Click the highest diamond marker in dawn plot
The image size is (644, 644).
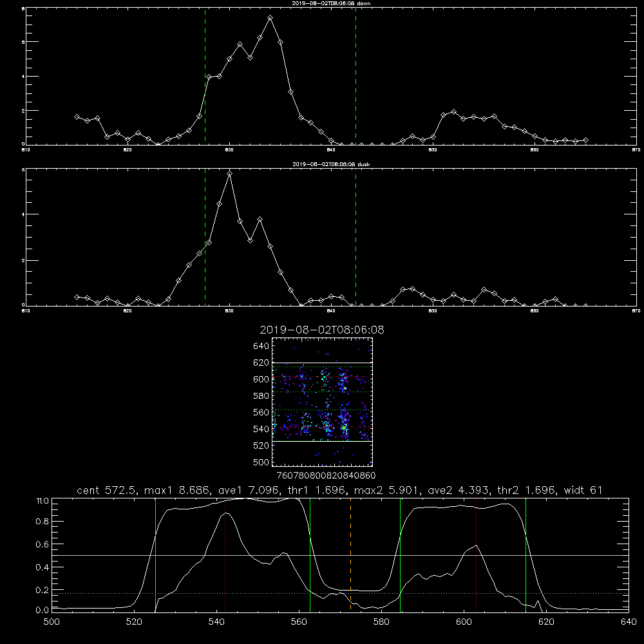click(270, 18)
